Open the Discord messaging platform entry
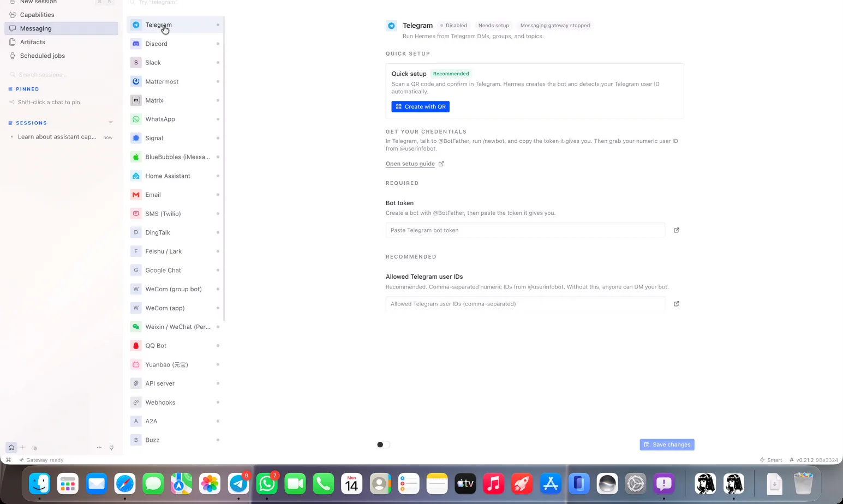The image size is (843, 504). pos(175,44)
